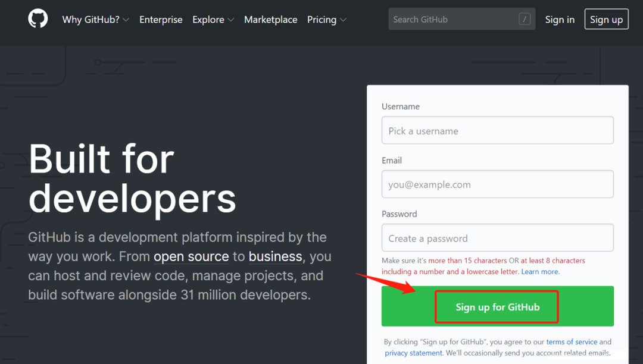Viewport: 643px width, 364px height.
Task: Open the Explore dropdown menu
Action: (213, 20)
